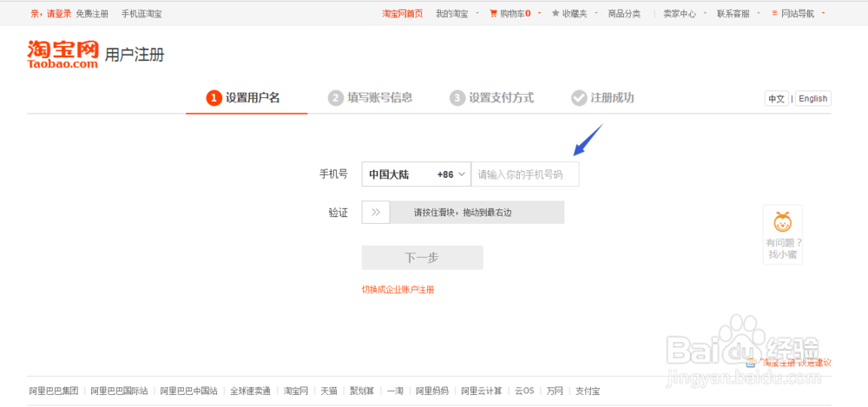Viewport: 868px width, 407px height.
Task: Click the site navigation menu icon
Action: tap(774, 14)
